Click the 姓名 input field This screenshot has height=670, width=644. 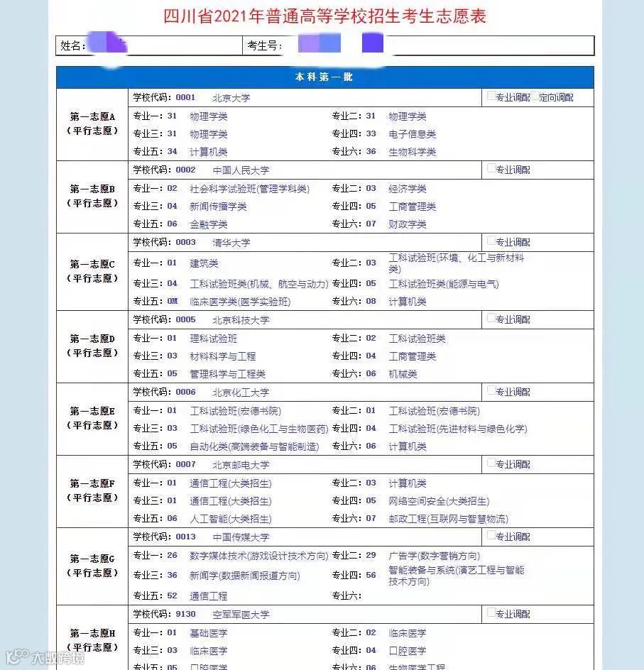click(x=163, y=45)
